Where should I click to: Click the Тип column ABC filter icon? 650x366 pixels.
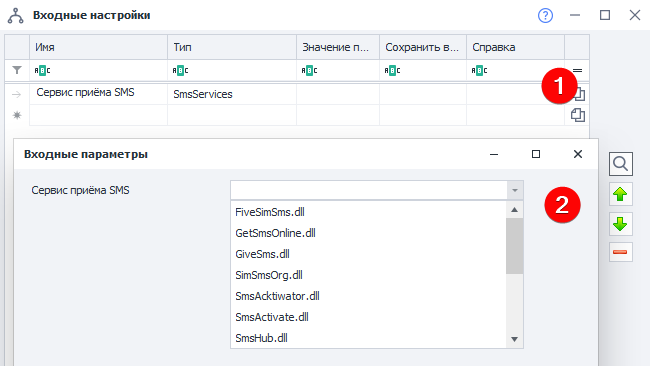(180, 70)
